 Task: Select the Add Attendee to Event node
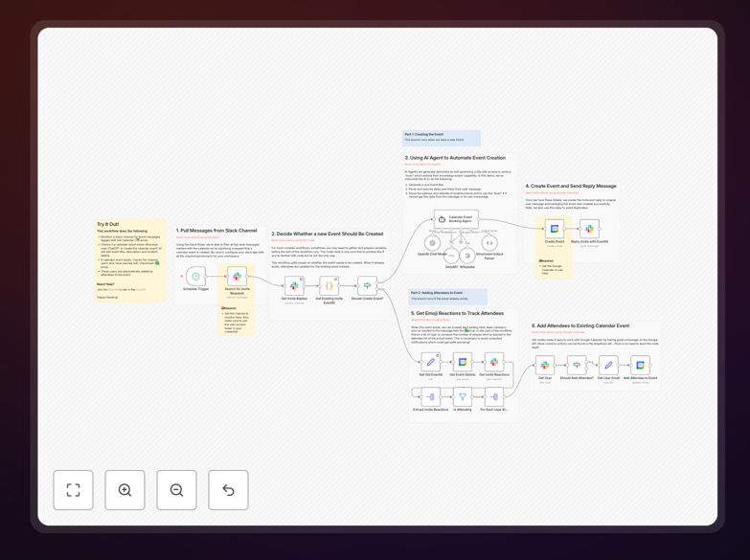pos(640,365)
